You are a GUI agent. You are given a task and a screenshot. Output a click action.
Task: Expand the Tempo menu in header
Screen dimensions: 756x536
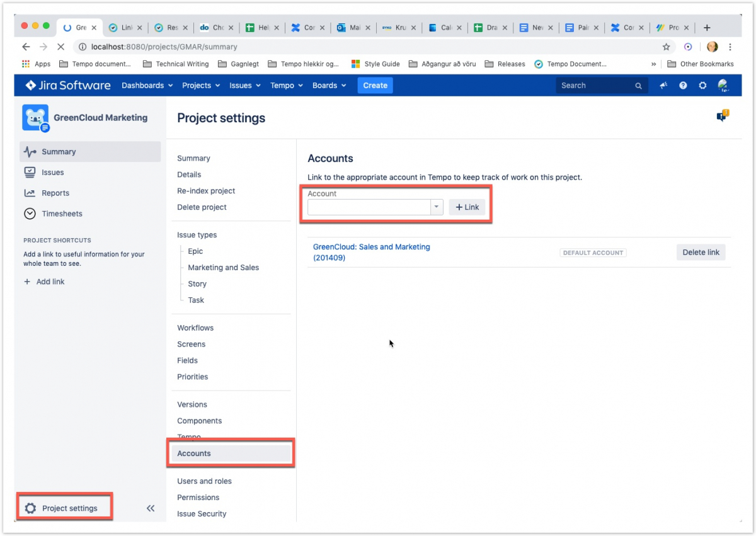286,86
